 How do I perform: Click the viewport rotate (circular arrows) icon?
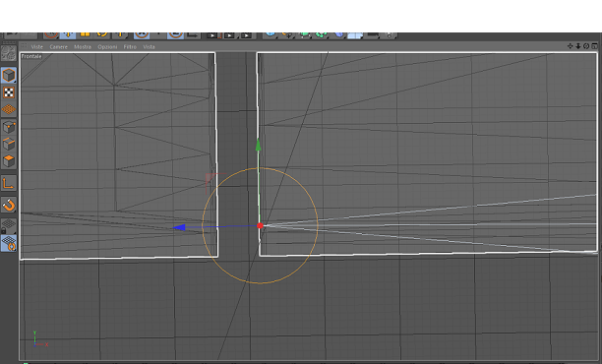coord(586,46)
